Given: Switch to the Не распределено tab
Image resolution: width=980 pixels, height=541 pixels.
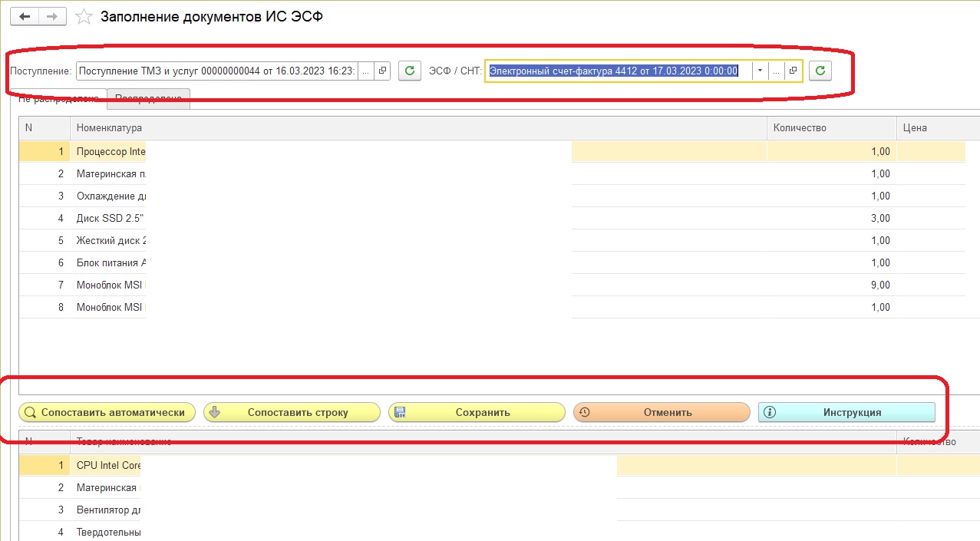Looking at the screenshot, I should point(58,97).
